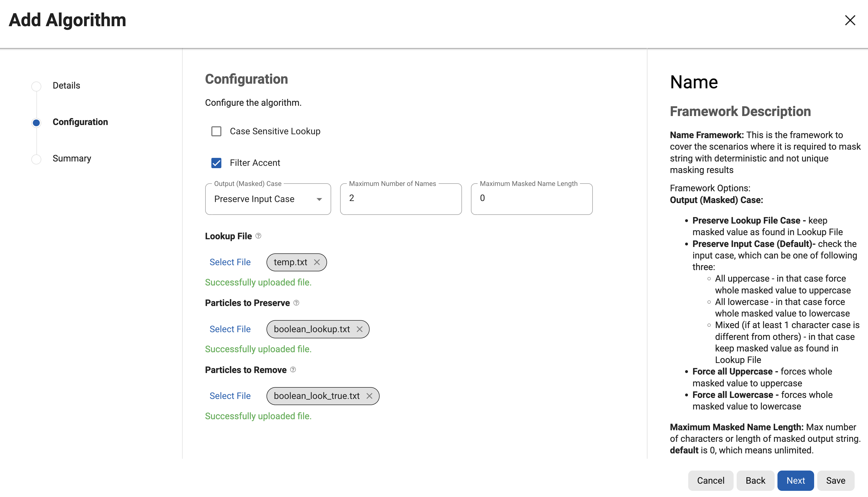
Task: Click help icon next to Lookup File
Action: (x=258, y=236)
